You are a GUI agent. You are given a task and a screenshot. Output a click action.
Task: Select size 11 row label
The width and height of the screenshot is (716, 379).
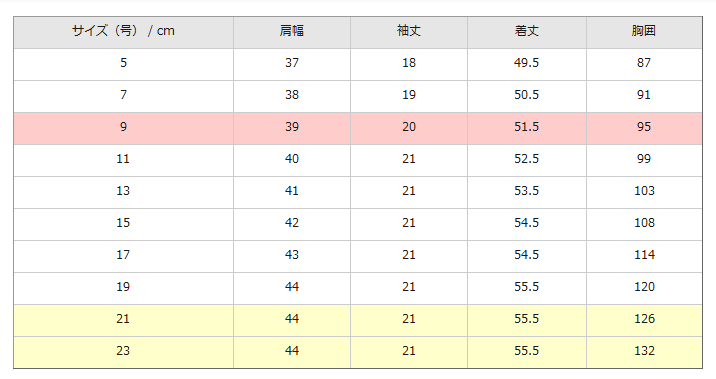click(x=123, y=160)
